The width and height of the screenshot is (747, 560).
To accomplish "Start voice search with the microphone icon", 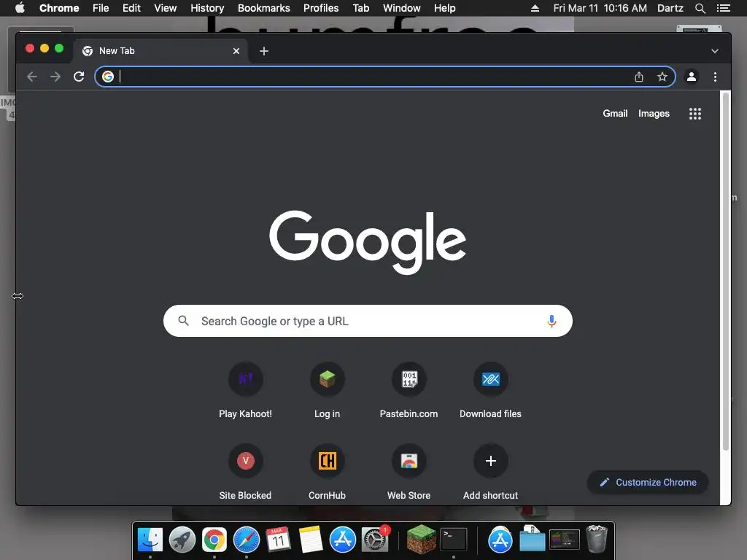I will click(x=551, y=321).
